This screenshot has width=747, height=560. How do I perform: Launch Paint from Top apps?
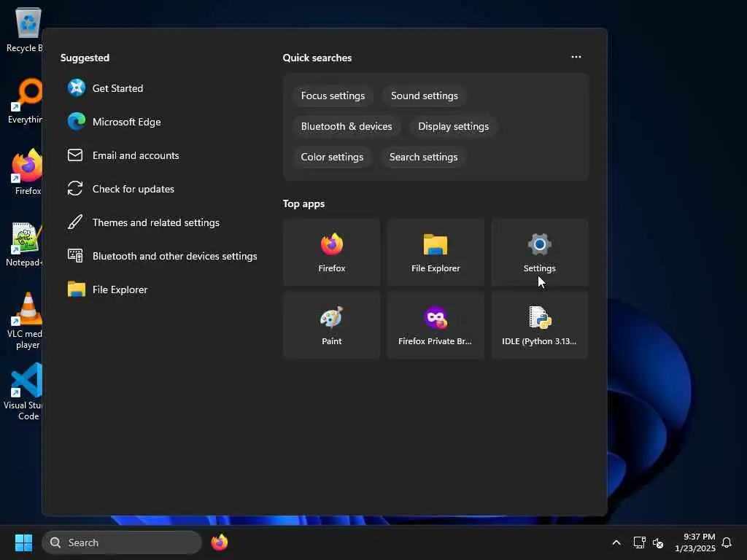click(x=332, y=325)
